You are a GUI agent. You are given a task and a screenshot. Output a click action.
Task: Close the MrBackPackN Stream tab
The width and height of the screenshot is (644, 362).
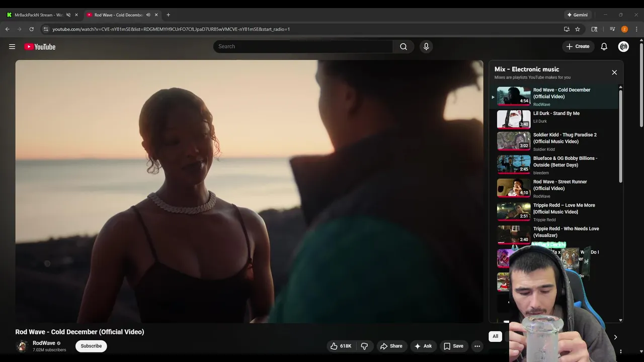[76, 15]
